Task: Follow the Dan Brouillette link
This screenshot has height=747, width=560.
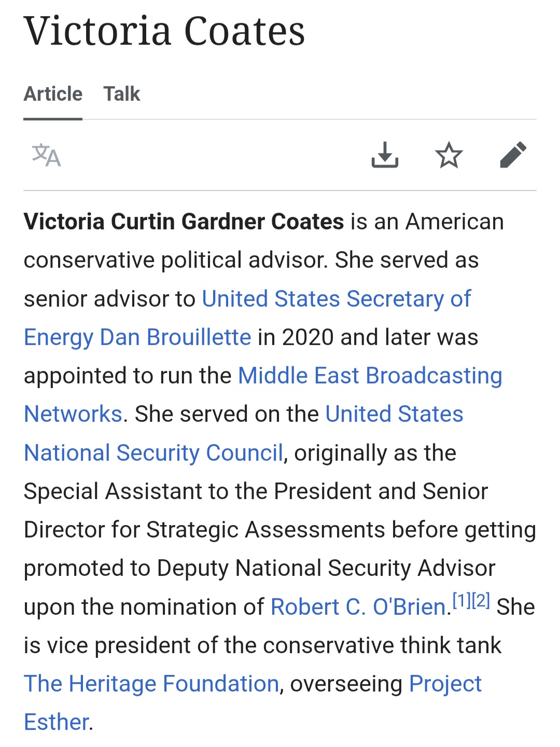Action: pos(175,337)
